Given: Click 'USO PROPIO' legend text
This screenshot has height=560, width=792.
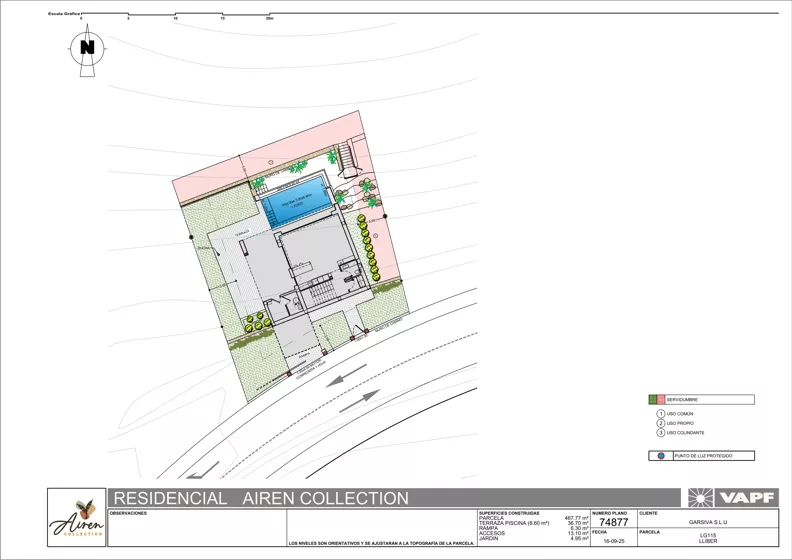Looking at the screenshot, I should (x=680, y=424).
